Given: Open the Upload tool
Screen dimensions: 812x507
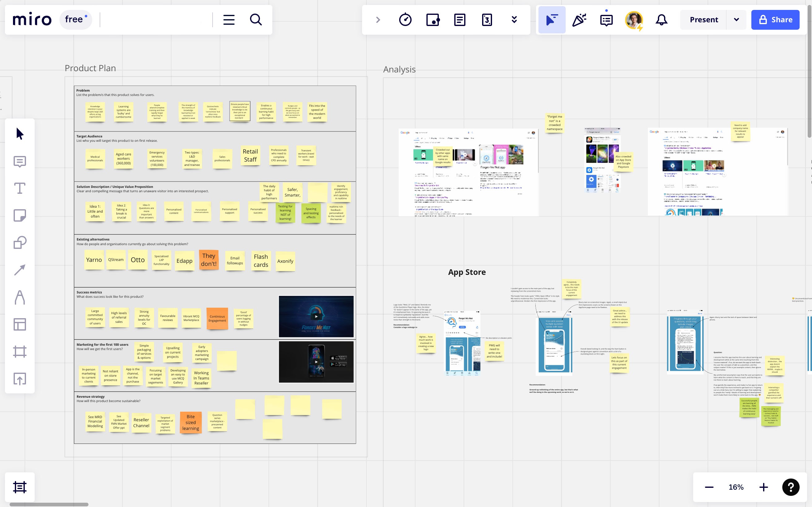Looking at the screenshot, I should coord(20,379).
